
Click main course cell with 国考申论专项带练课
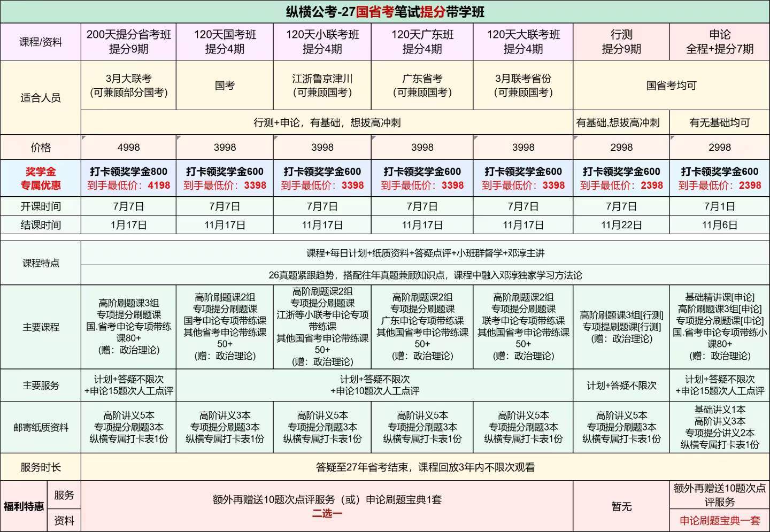tap(225, 327)
